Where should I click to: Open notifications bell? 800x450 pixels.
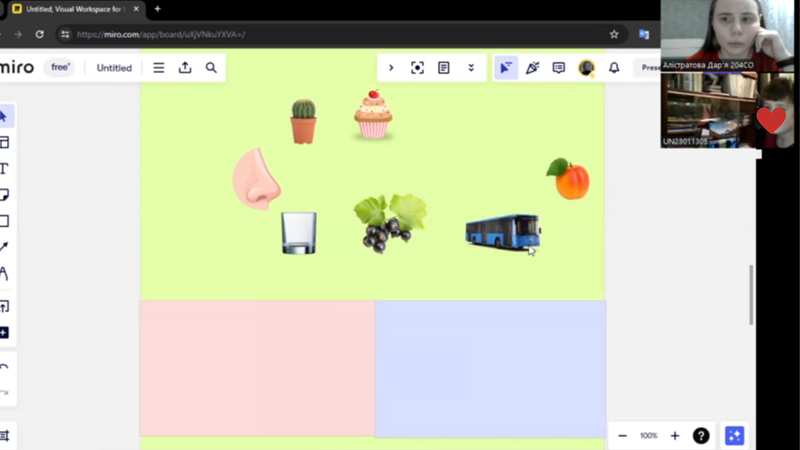coord(614,68)
